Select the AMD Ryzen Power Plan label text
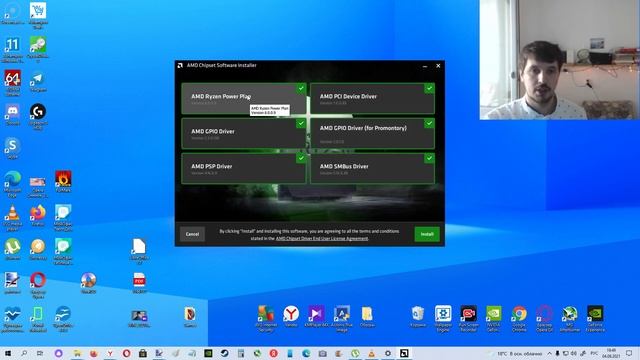Image resolution: width=640 pixels, height=360 pixels. (x=221, y=97)
